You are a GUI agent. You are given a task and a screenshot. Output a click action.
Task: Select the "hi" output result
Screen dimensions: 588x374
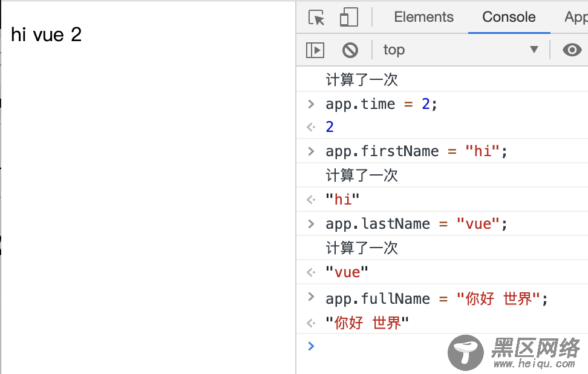(x=342, y=199)
